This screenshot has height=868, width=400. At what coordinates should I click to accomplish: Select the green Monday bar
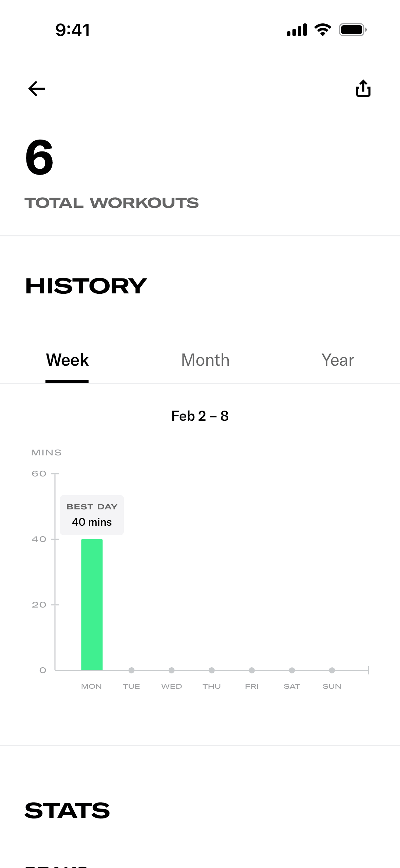[x=92, y=604]
